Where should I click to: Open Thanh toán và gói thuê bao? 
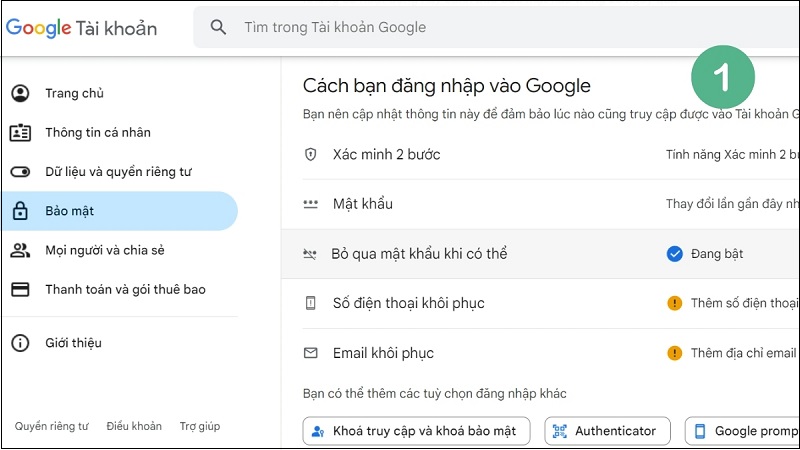pyautogui.click(x=124, y=290)
